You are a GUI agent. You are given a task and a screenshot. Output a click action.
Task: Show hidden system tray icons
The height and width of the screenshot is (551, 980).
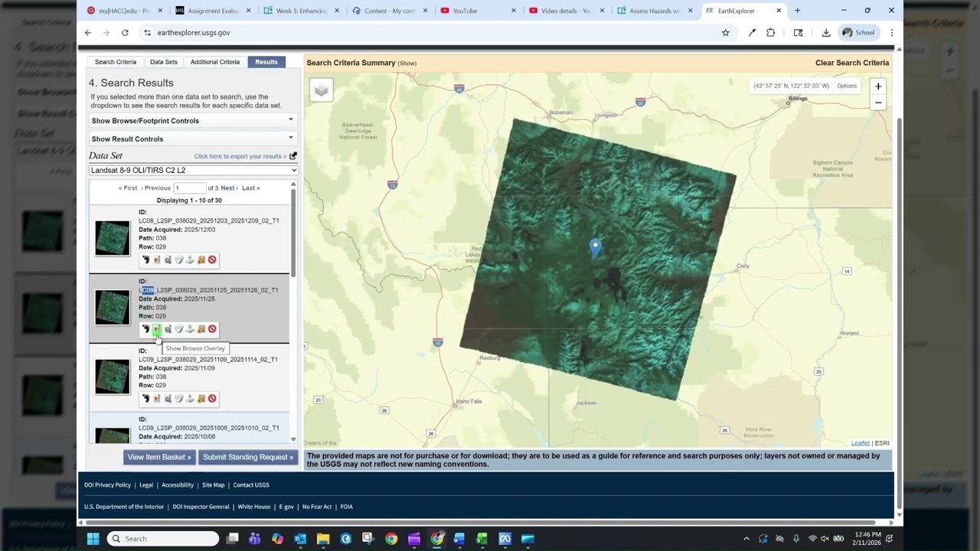coord(746,539)
